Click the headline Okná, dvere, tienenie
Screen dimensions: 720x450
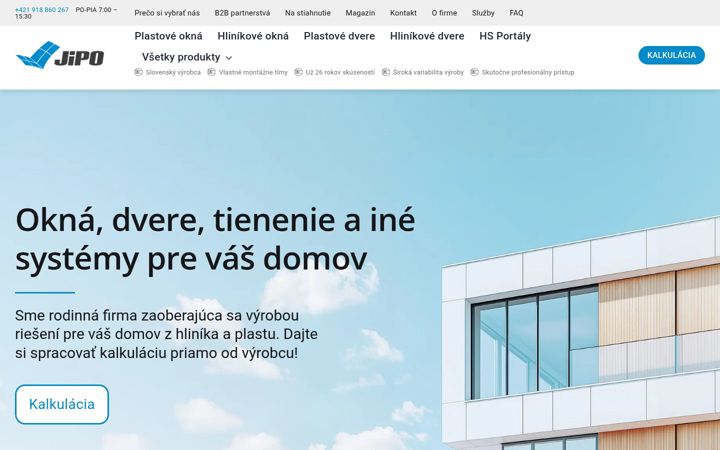click(x=215, y=239)
